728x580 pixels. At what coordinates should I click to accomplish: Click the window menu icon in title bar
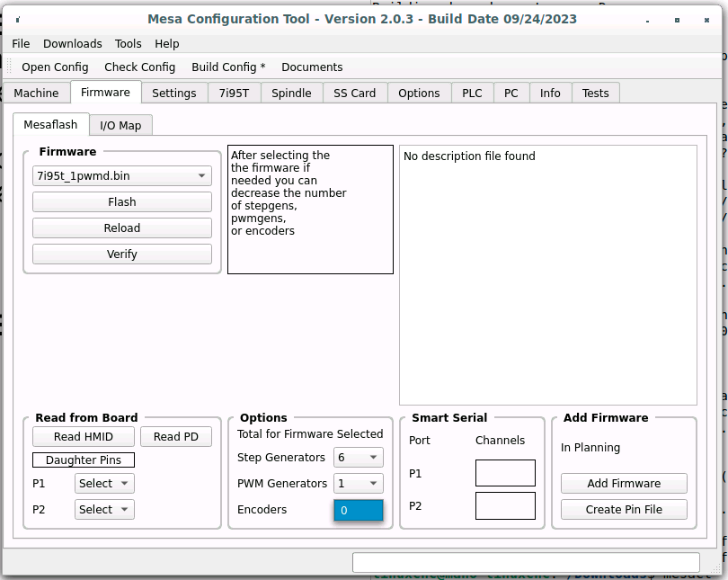coord(18,20)
